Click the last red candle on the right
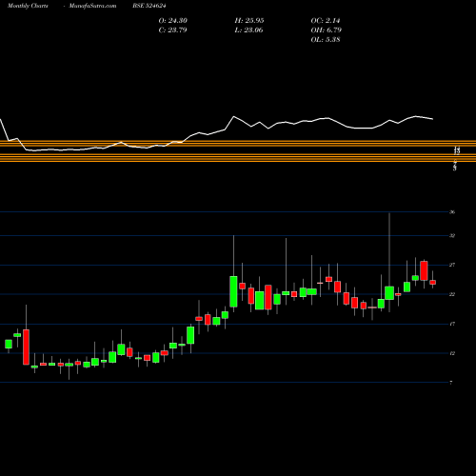The height and width of the screenshot is (476, 476). coord(432,282)
